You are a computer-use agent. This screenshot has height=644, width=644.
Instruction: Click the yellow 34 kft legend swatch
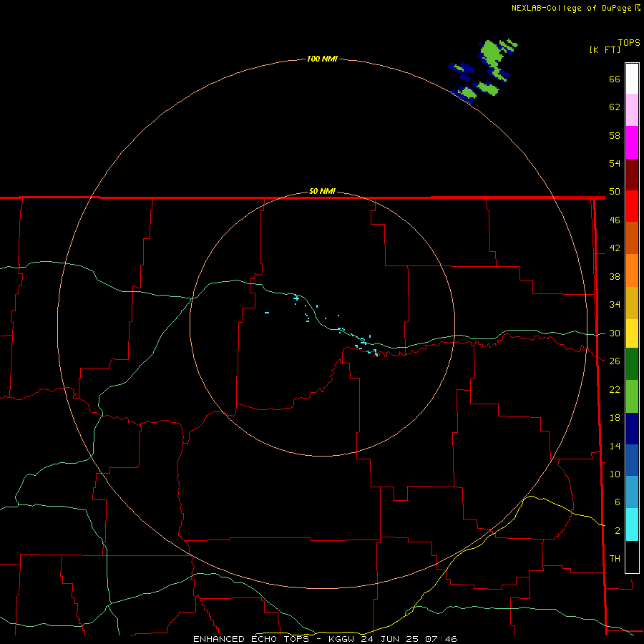click(632, 333)
